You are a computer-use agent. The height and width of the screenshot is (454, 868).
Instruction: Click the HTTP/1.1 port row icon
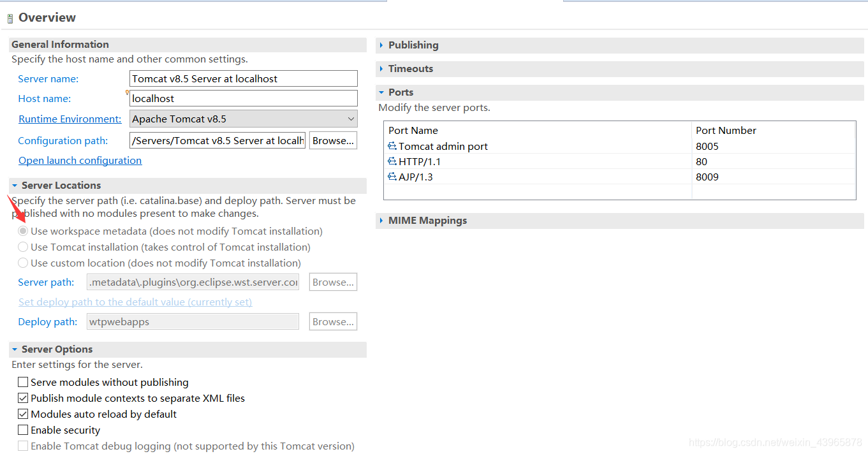392,161
